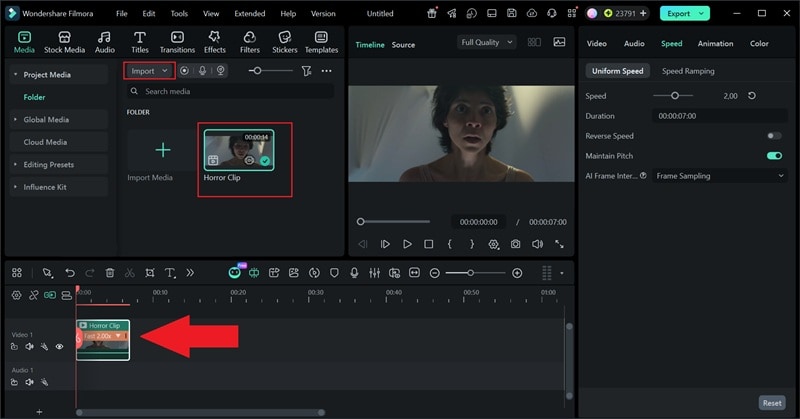Delete selected clip with trash icon
Image resolution: width=800 pixels, height=419 pixels.
tap(110, 273)
